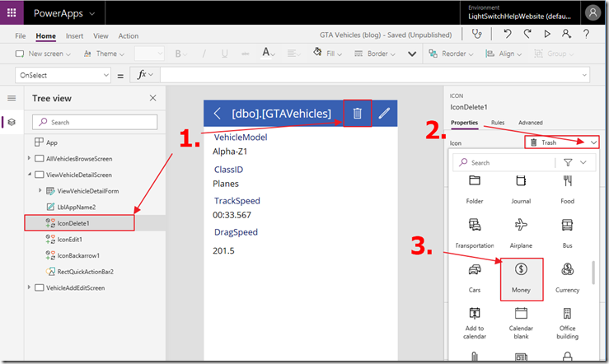
Task: Open the Insert tab
Action: 74,35
